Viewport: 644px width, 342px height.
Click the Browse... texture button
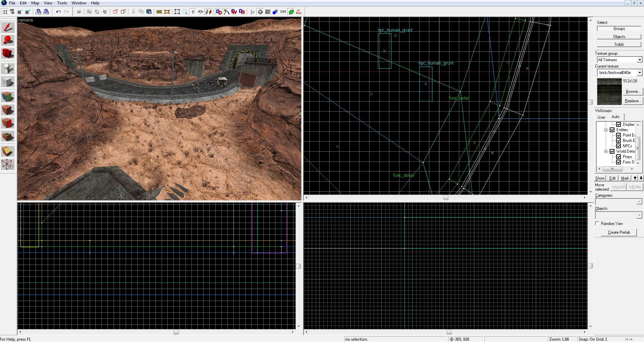633,91
